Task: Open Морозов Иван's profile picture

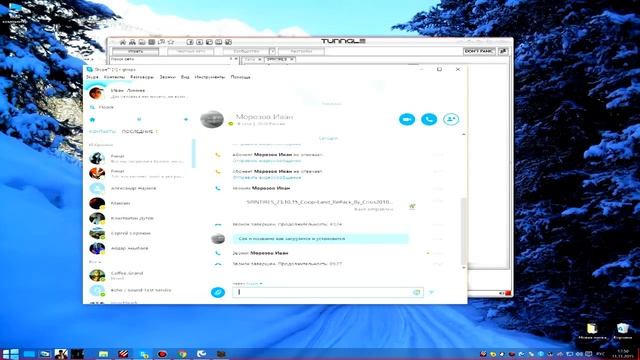Action: coord(212,119)
